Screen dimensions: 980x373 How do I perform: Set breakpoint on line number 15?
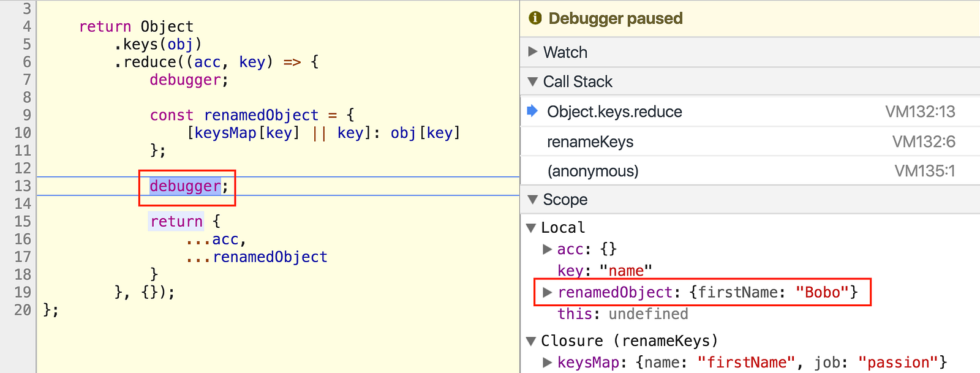[23, 221]
